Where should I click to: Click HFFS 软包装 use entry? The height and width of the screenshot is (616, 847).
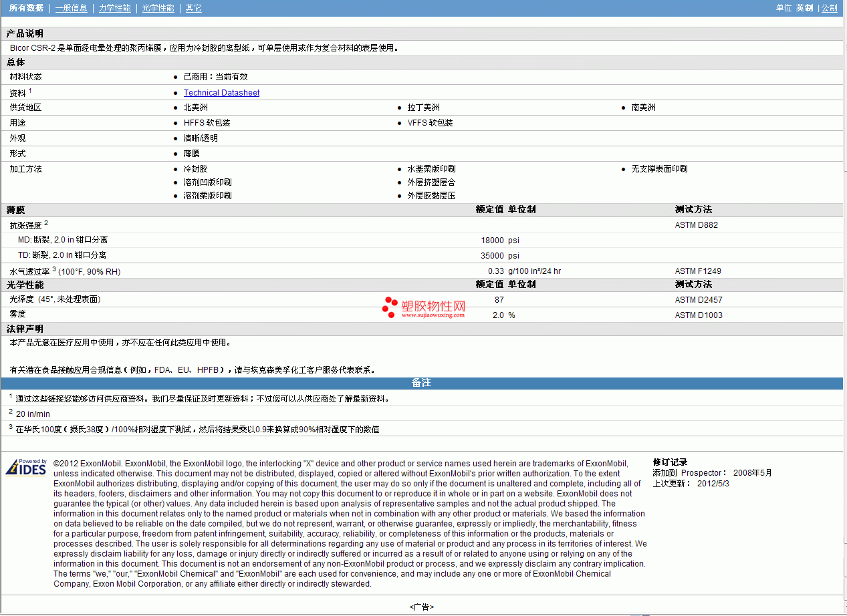(x=207, y=123)
